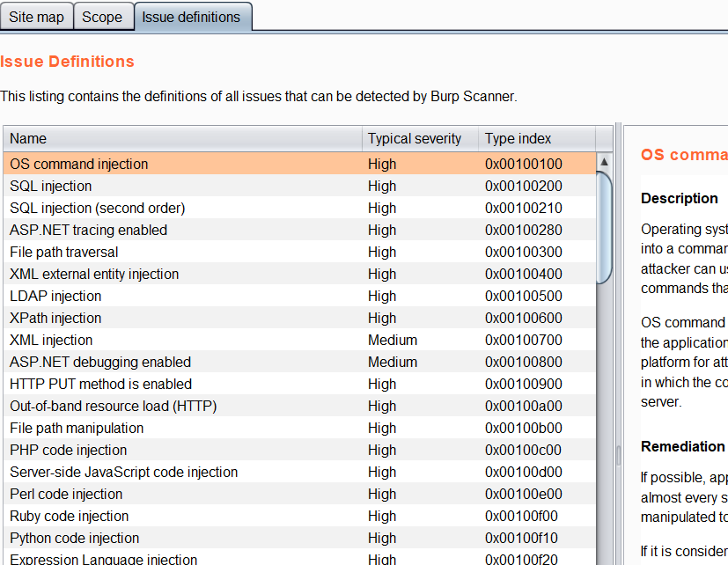Click Medium severity for ASP.NET debugging enabled
The image size is (728, 565).
click(393, 362)
